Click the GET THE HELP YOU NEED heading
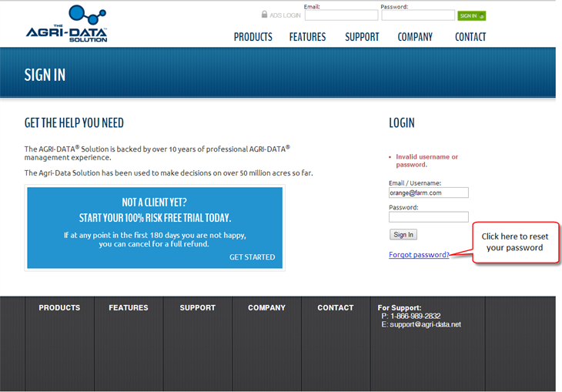562x392 pixels. tap(74, 123)
